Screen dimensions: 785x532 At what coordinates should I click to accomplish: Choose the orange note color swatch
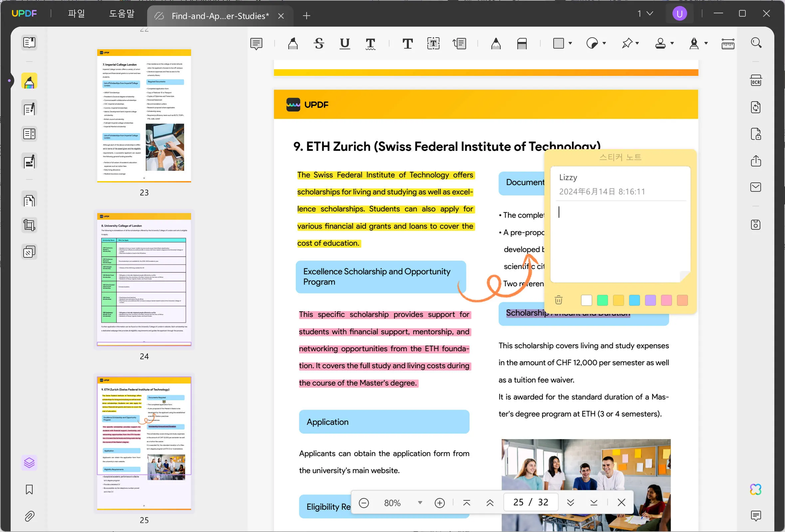683,300
